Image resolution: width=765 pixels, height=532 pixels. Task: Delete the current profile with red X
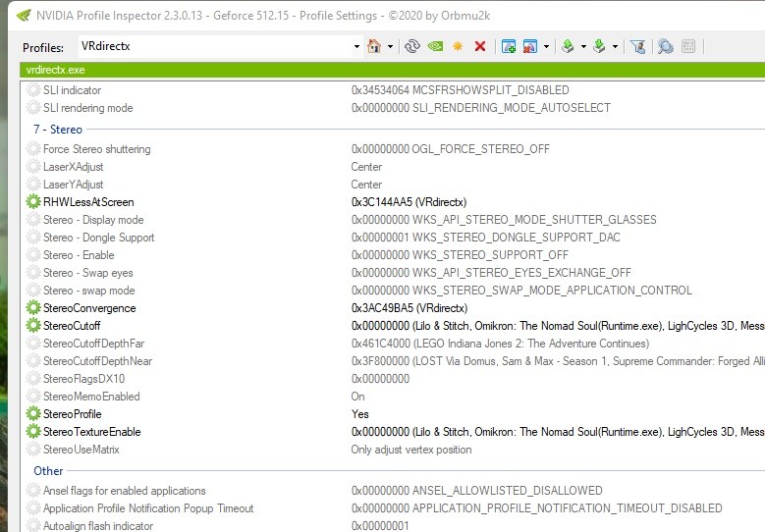pos(480,46)
